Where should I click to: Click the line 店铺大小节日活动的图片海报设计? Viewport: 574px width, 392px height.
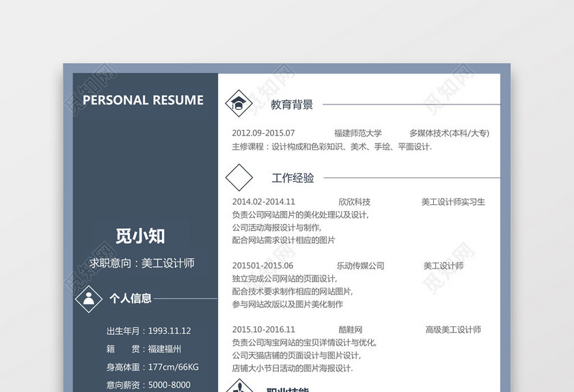click(x=292, y=368)
